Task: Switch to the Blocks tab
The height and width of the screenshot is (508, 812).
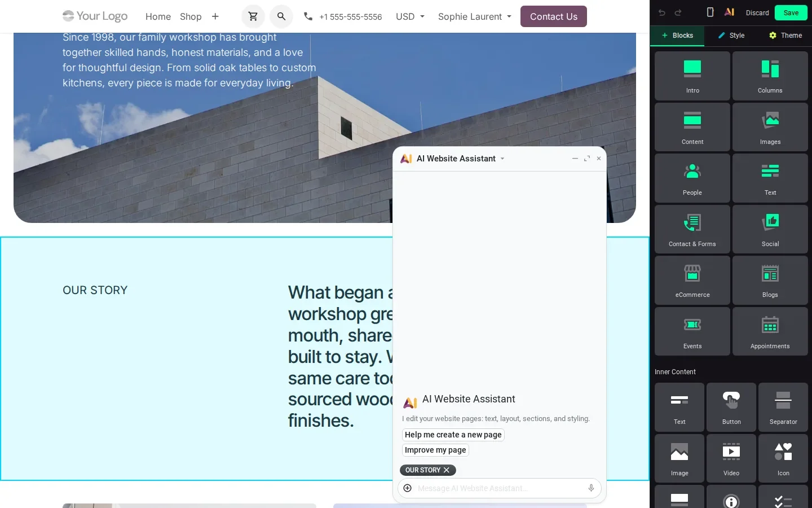Action: point(677,36)
